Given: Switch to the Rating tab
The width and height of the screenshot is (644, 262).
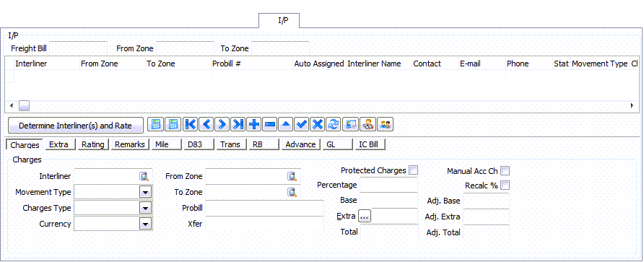Looking at the screenshot, I should tap(93, 144).
